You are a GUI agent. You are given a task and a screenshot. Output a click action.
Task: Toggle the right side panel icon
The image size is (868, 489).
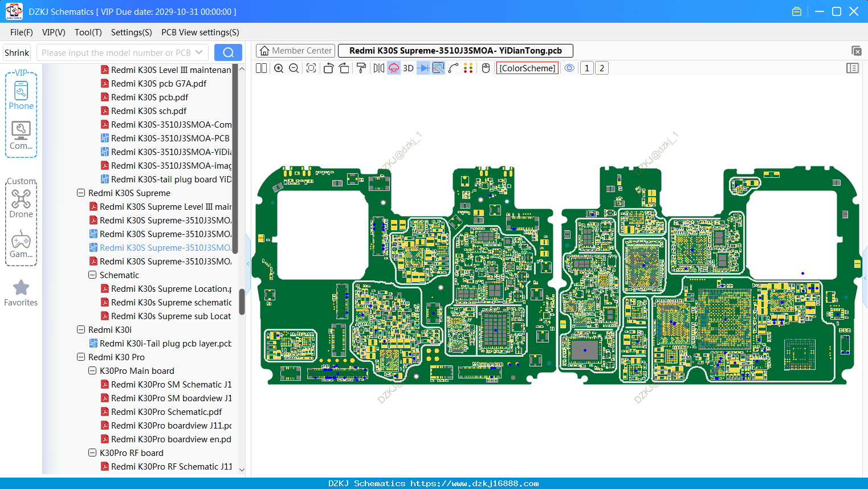853,68
